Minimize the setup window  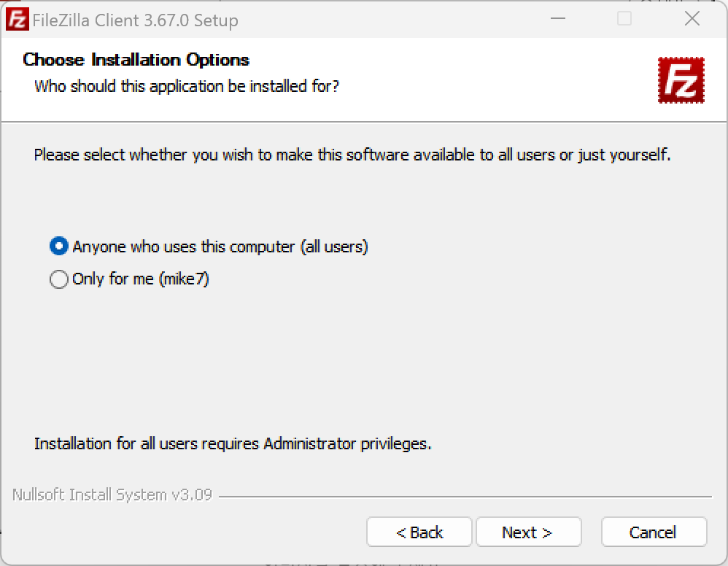coord(557,18)
